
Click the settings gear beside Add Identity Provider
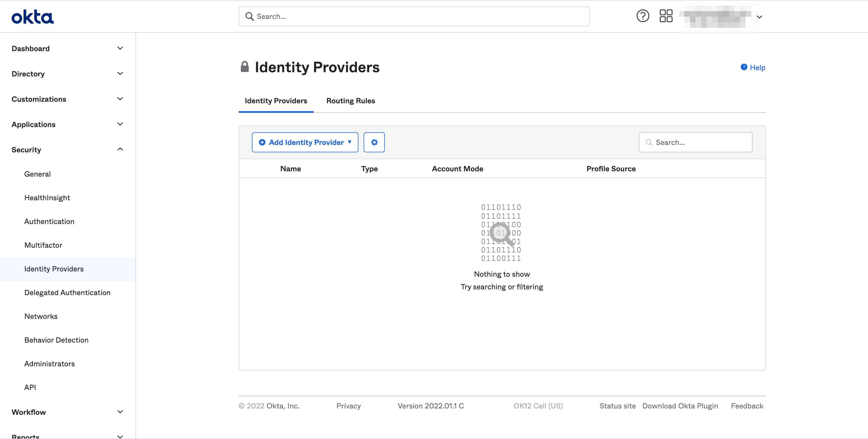pyautogui.click(x=374, y=142)
